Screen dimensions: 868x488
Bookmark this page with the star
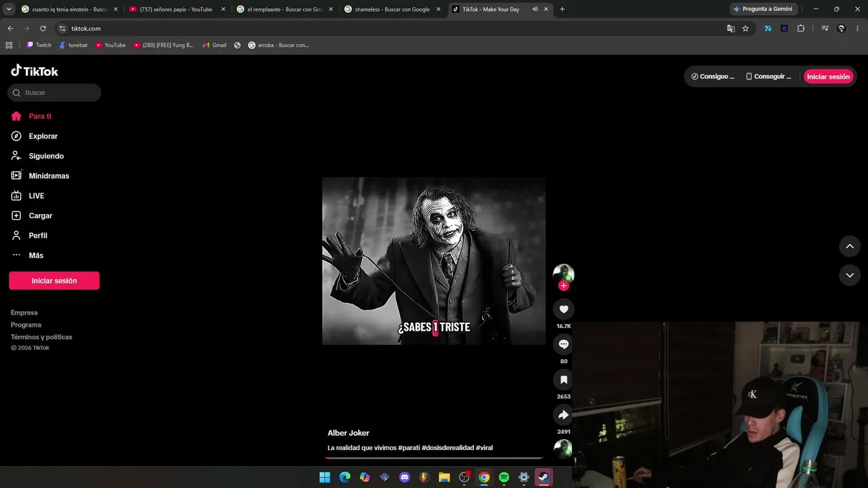[745, 28]
